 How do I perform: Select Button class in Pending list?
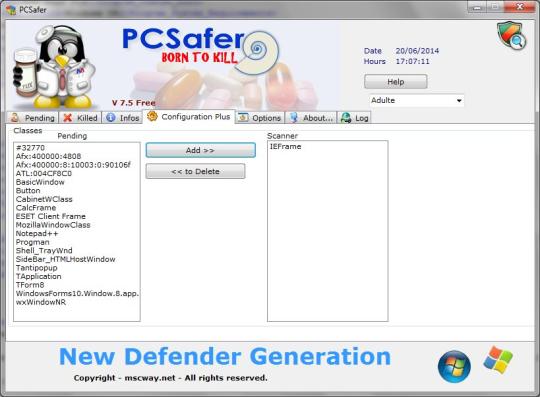point(28,191)
